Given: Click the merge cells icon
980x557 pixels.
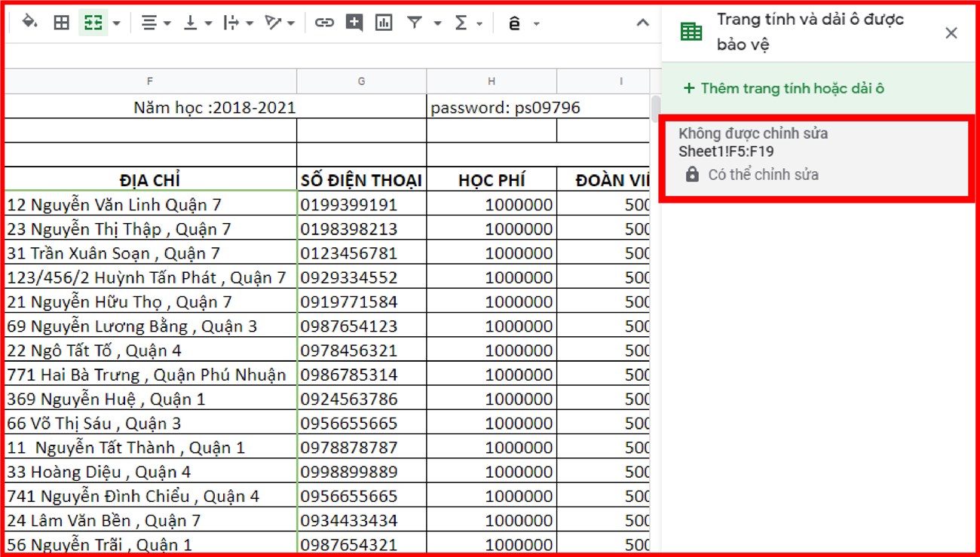Looking at the screenshot, I should 93,23.
